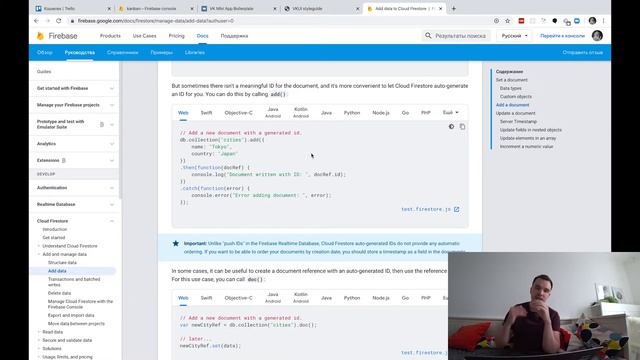Open Ещё dropdown in first code tabs

(451, 113)
